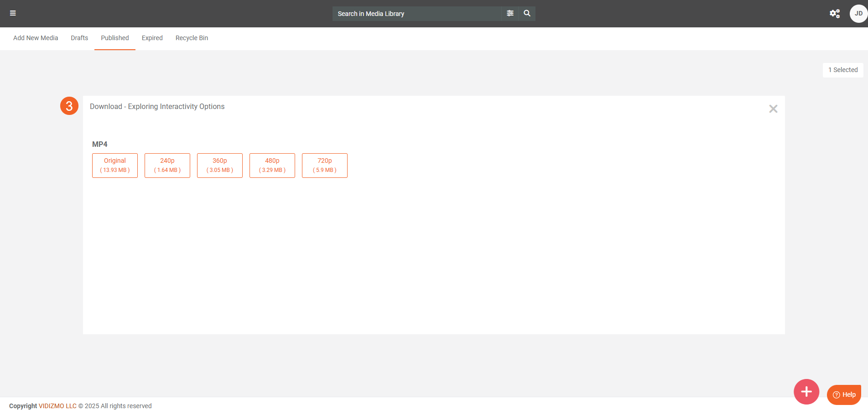
Task: Close the Download panel
Action: click(773, 109)
